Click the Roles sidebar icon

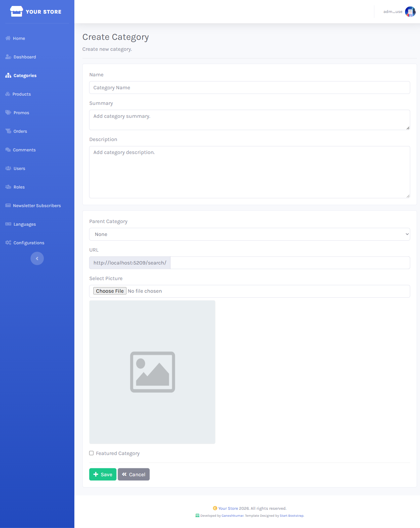8,187
